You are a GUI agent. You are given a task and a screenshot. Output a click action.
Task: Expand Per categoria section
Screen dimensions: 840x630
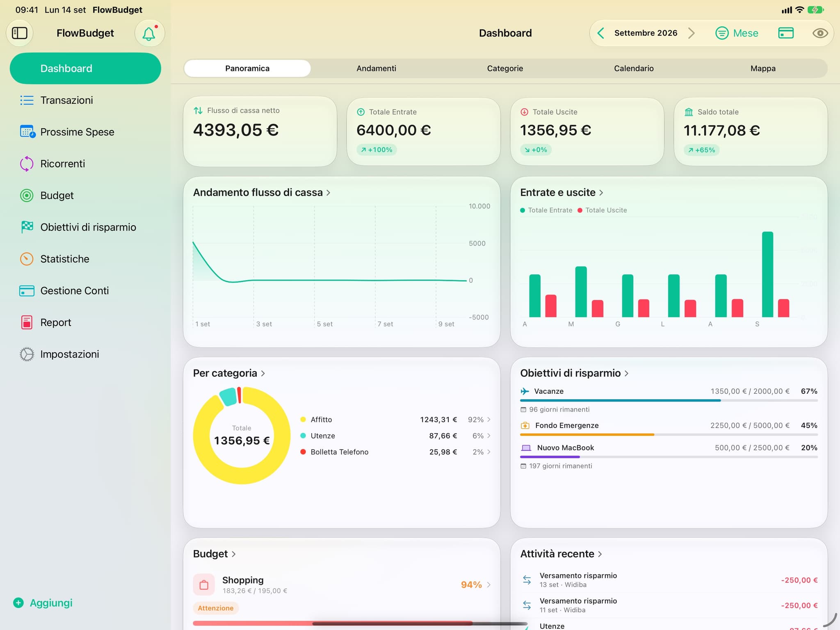point(229,373)
